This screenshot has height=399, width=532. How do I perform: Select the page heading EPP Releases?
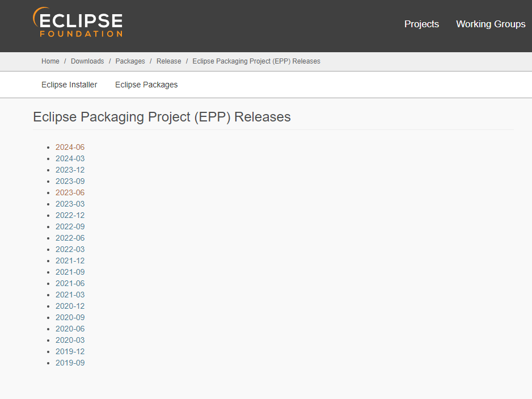tap(162, 117)
